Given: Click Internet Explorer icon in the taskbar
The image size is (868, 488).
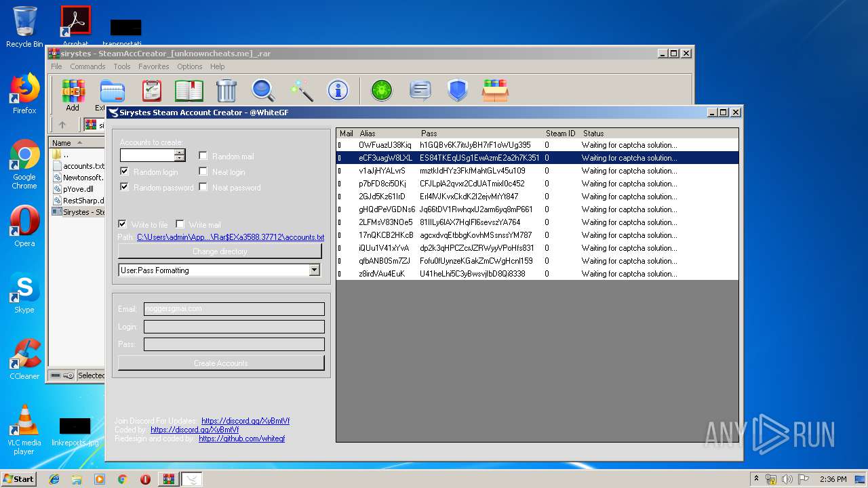Looking at the screenshot, I should pos(54,479).
